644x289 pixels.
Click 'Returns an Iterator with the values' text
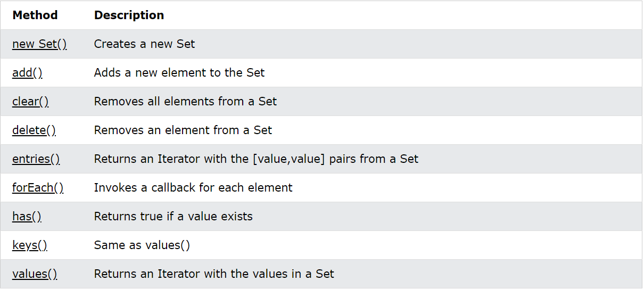(x=214, y=274)
